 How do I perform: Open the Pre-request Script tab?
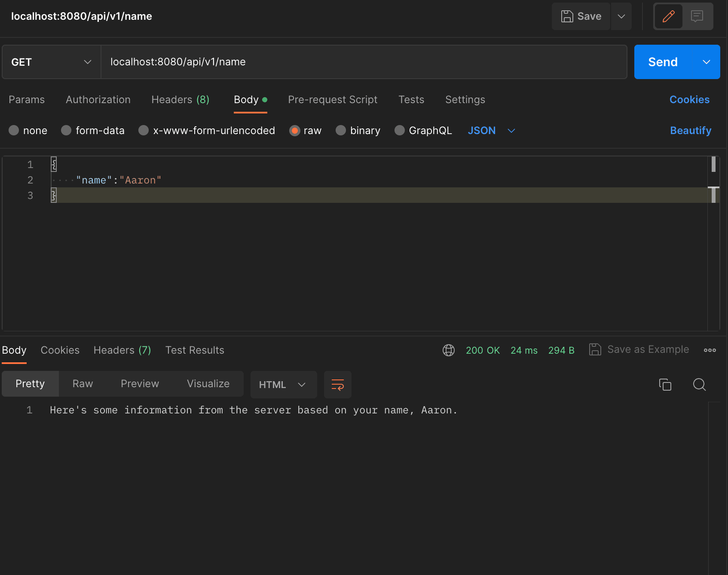pyautogui.click(x=333, y=99)
